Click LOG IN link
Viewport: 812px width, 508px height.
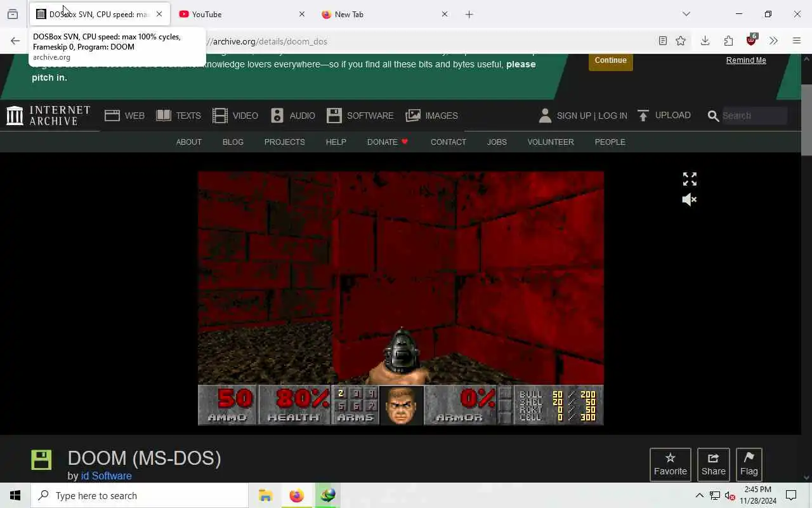pyautogui.click(x=613, y=116)
